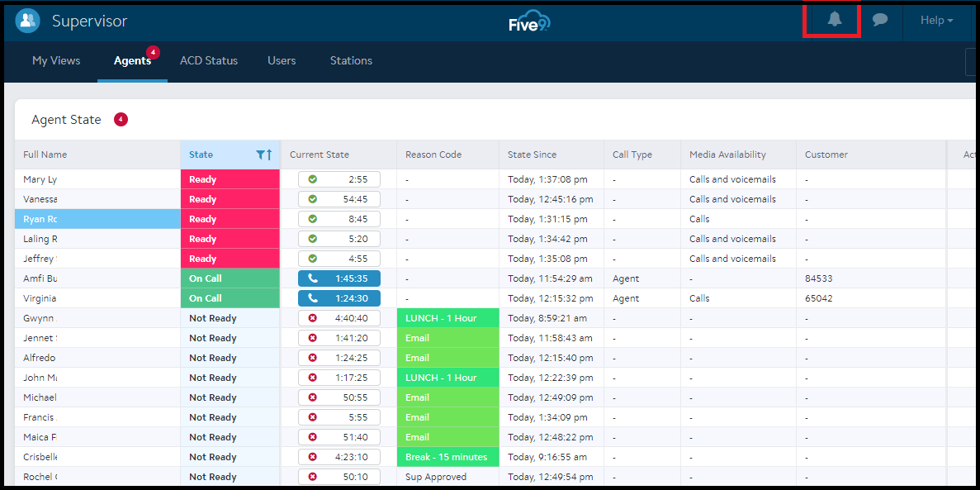Image resolution: width=980 pixels, height=490 pixels.
Task: Click the Five9 logo
Action: (529, 21)
